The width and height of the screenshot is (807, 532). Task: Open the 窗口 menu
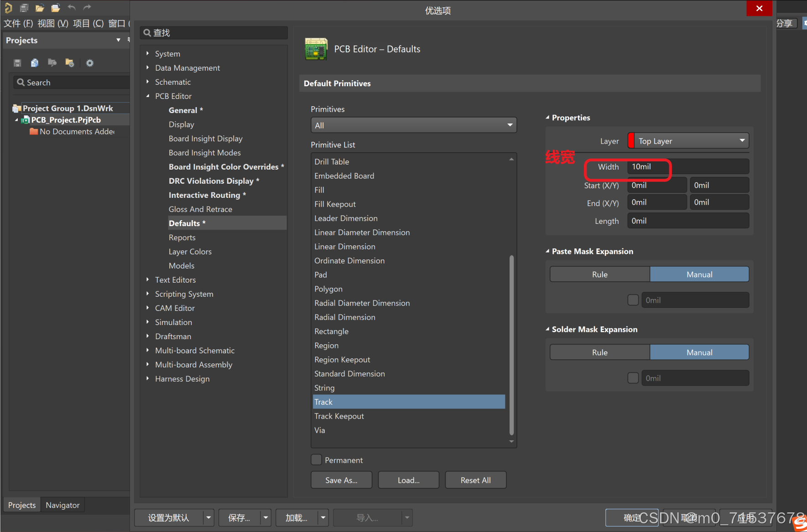[x=119, y=23]
